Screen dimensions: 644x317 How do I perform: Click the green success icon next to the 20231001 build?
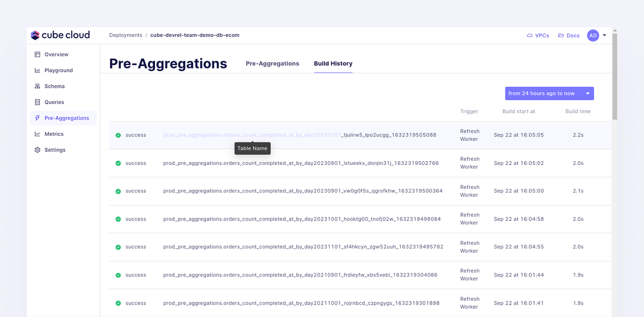point(119,219)
